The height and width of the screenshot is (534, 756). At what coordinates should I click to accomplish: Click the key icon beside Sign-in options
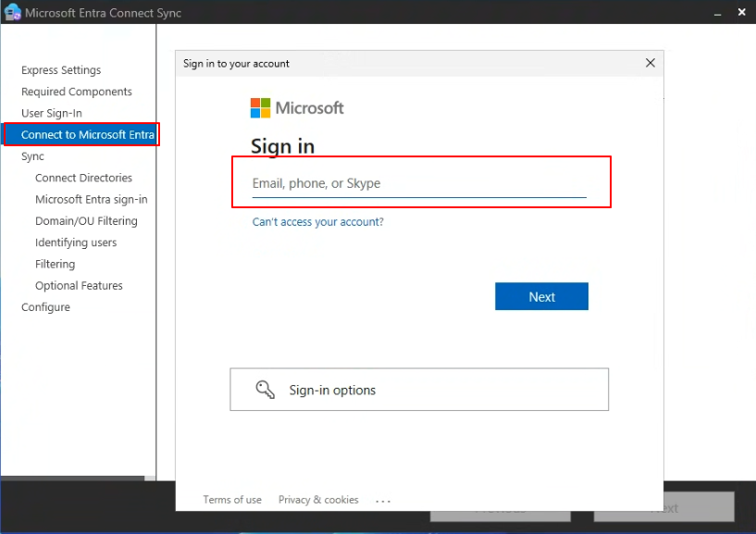coord(265,390)
